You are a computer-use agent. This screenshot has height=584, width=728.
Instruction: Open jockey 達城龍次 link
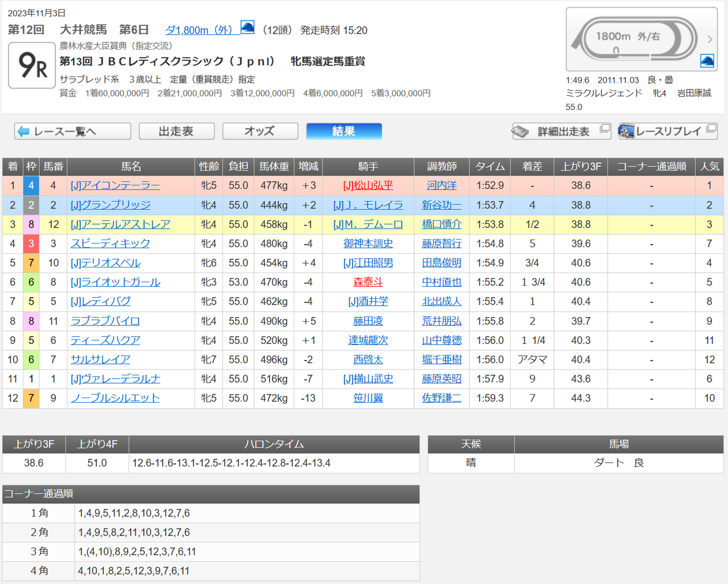pyautogui.click(x=368, y=340)
